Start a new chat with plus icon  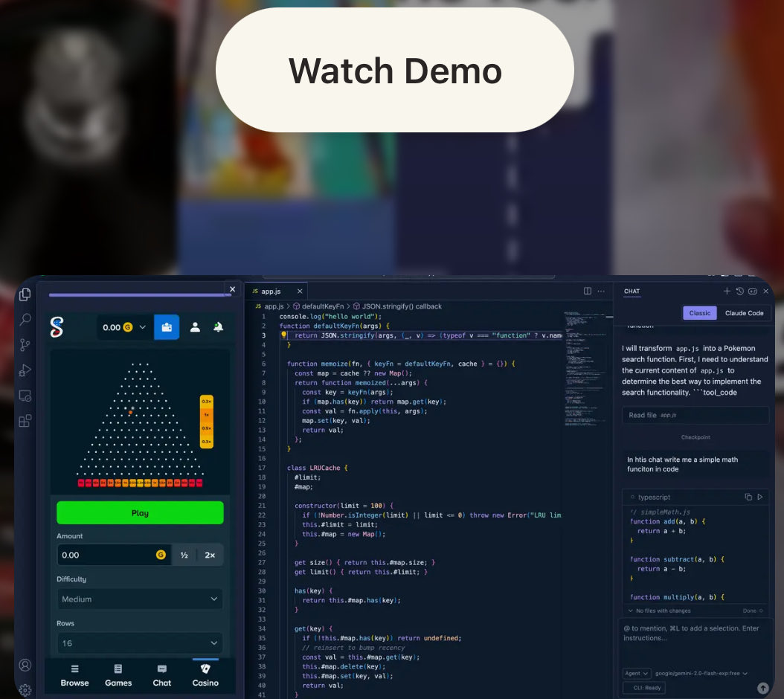(x=727, y=291)
